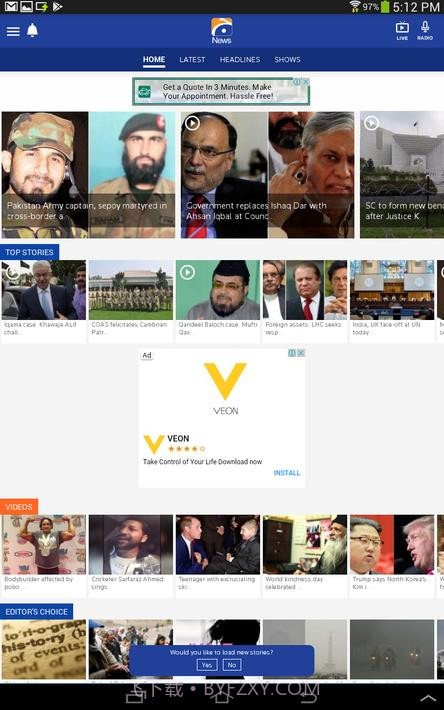
Task: Tap No on the load stories prompt
Action: [232, 665]
